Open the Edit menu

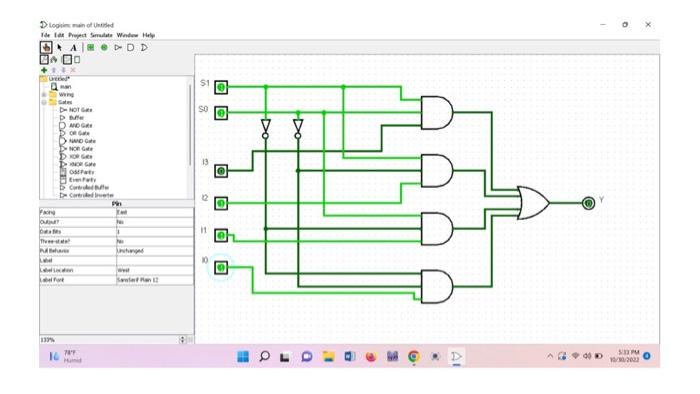pos(59,35)
